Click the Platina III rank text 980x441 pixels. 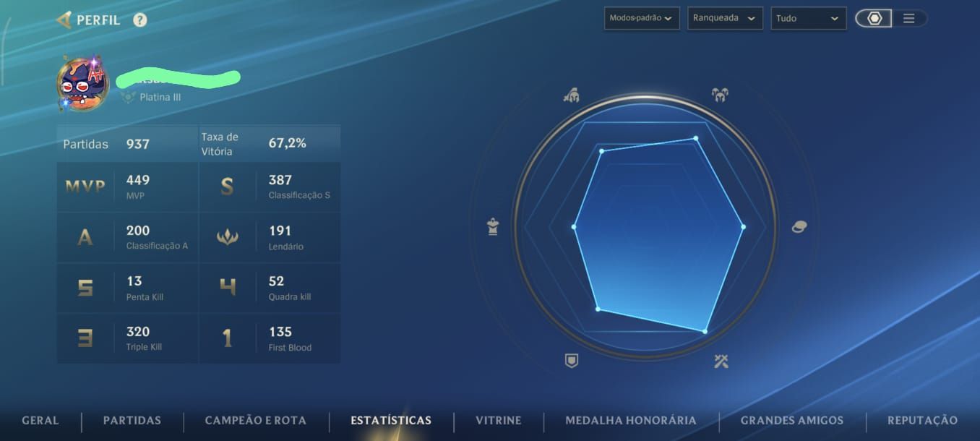coord(160,97)
